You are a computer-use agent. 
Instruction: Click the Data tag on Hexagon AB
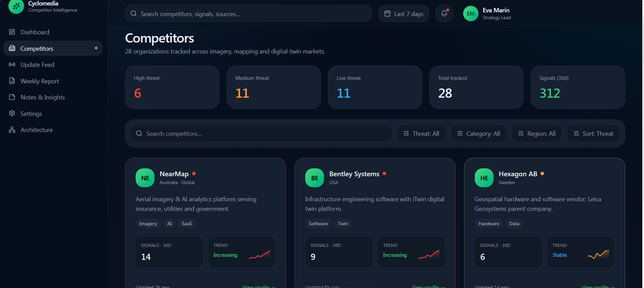(514, 224)
